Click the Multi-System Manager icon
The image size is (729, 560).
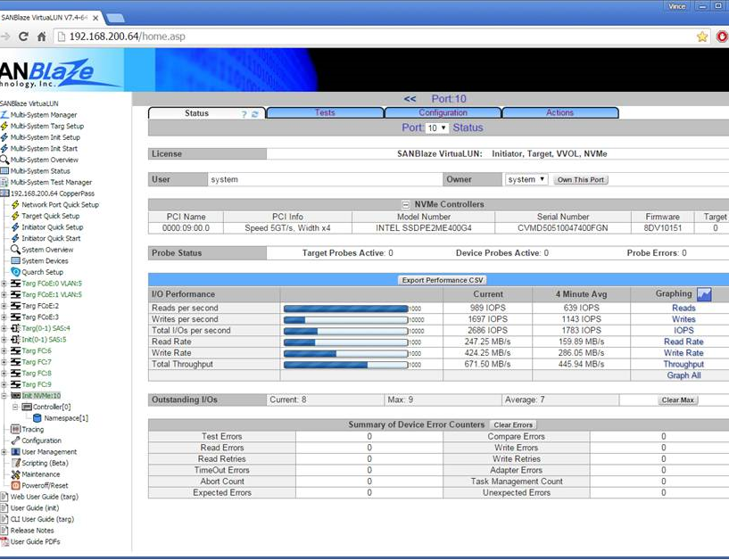(4, 115)
